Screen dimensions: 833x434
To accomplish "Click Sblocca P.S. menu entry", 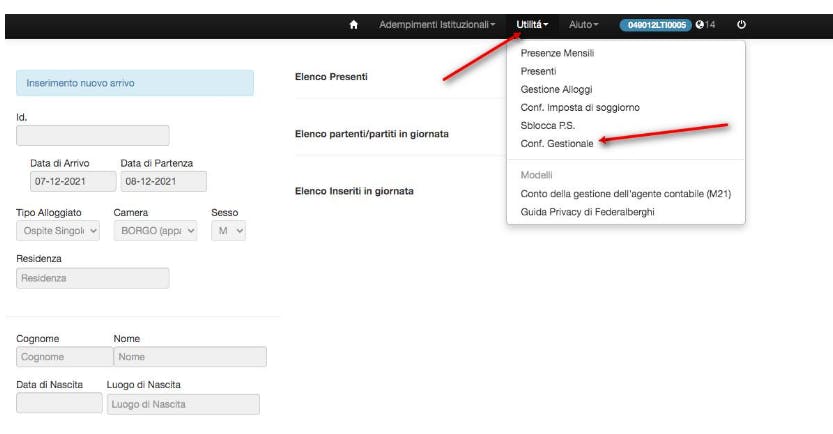I will (x=547, y=126).
